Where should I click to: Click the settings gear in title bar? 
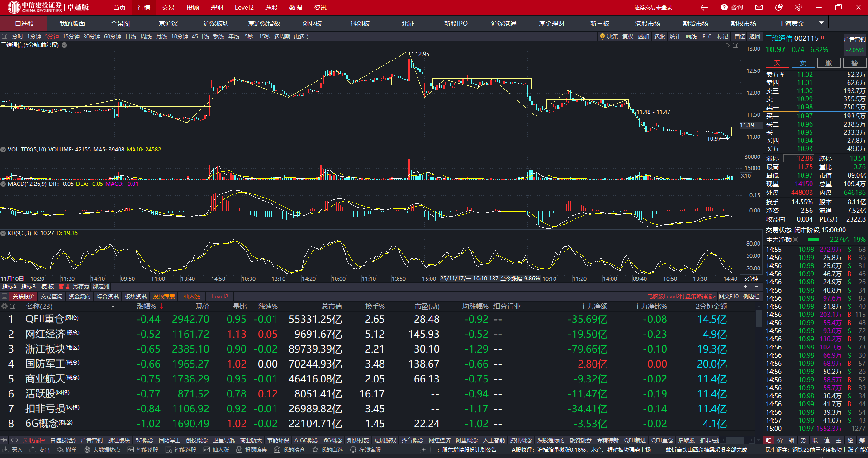(x=799, y=7)
